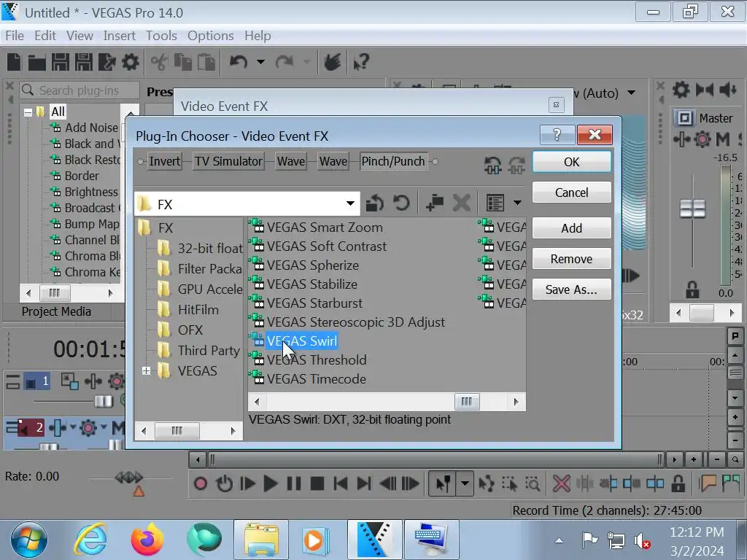Click chooser question mark help button
The height and width of the screenshot is (560, 747).
point(557,135)
